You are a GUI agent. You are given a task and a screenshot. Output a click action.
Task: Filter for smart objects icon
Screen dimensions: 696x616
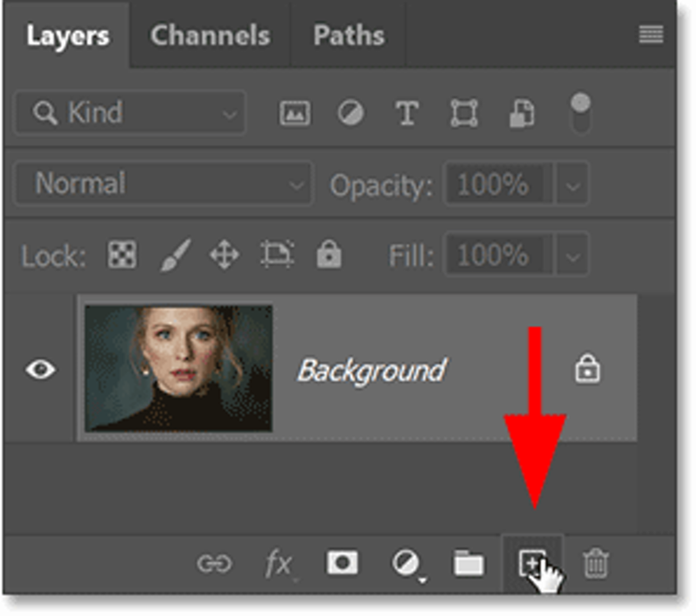pyautogui.click(x=522, y=113)
